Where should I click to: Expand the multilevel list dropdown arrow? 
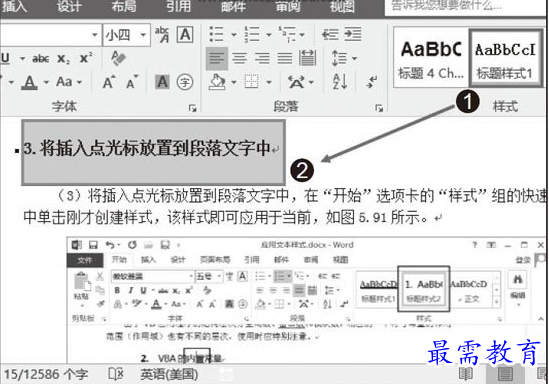point(301,35)
